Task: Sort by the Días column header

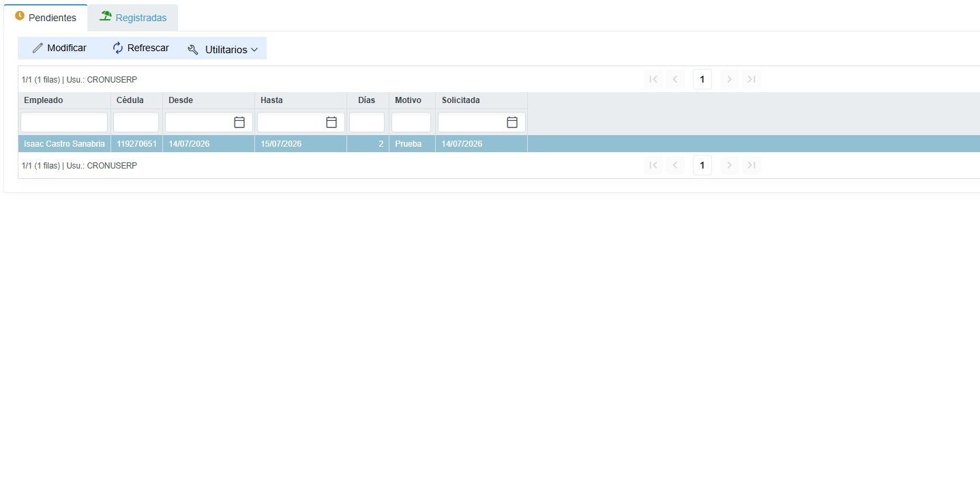Action: (368, 100)
